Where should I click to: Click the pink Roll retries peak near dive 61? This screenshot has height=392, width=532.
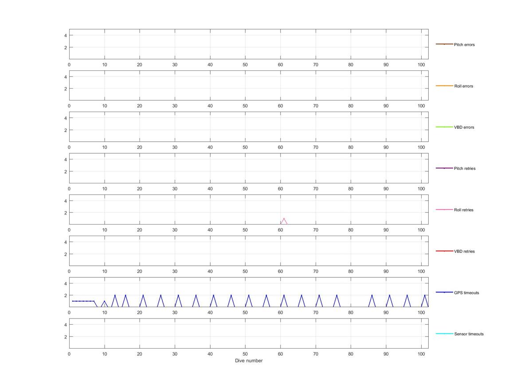coord(284,218)
